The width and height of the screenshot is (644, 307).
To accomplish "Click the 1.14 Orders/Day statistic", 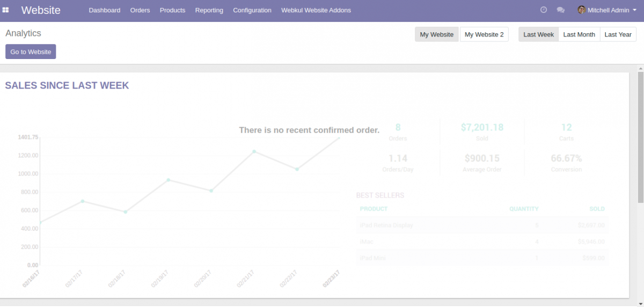I will 398,163.
